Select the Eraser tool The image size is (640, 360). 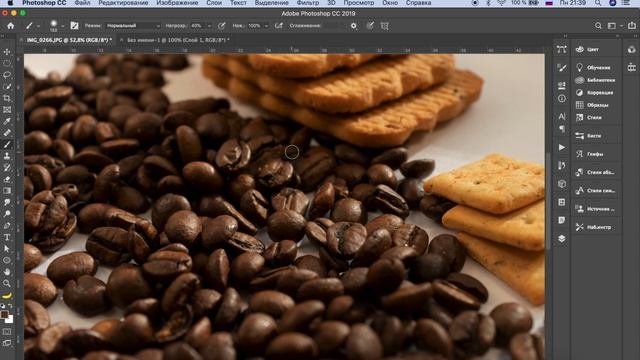click(x=7, y=179)
